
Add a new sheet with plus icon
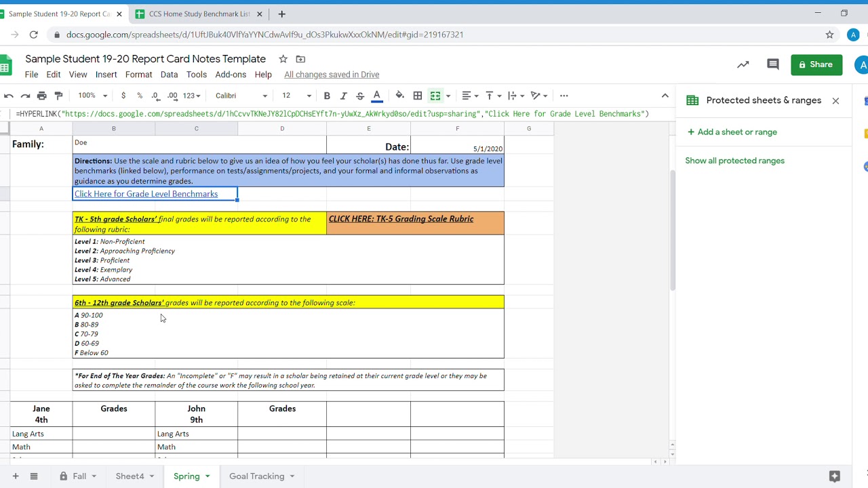coord(16,476)
